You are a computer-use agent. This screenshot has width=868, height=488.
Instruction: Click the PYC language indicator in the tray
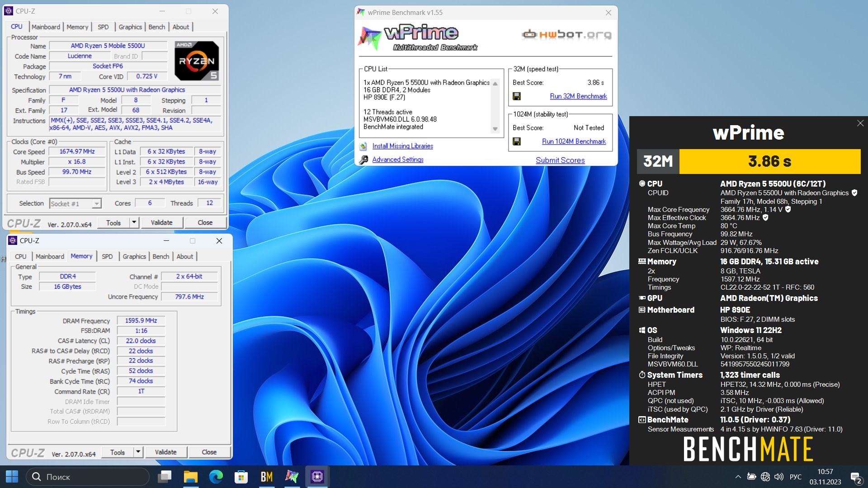[x=795, y=477]
